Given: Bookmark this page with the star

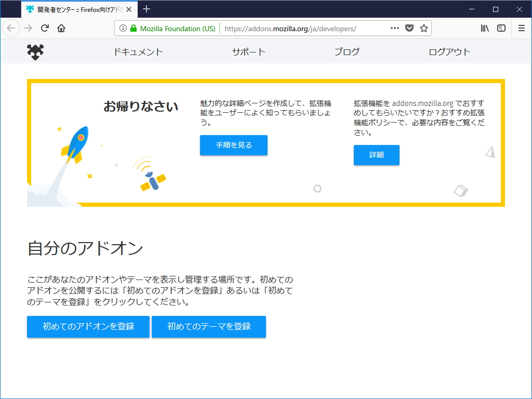Looking at the screenshot, I should pos(424,28).
